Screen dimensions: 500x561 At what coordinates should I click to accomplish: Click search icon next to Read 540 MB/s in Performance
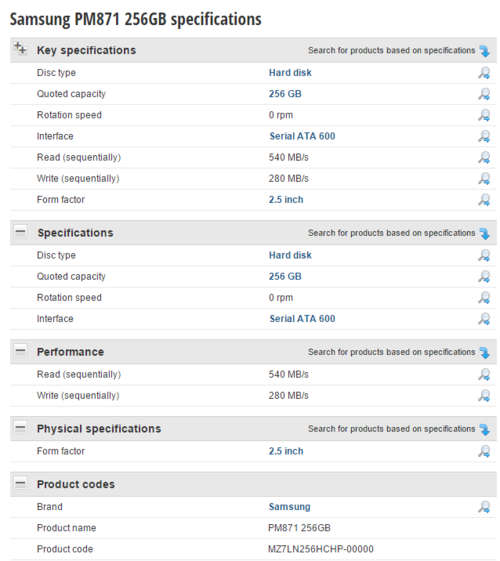[484, 375]
